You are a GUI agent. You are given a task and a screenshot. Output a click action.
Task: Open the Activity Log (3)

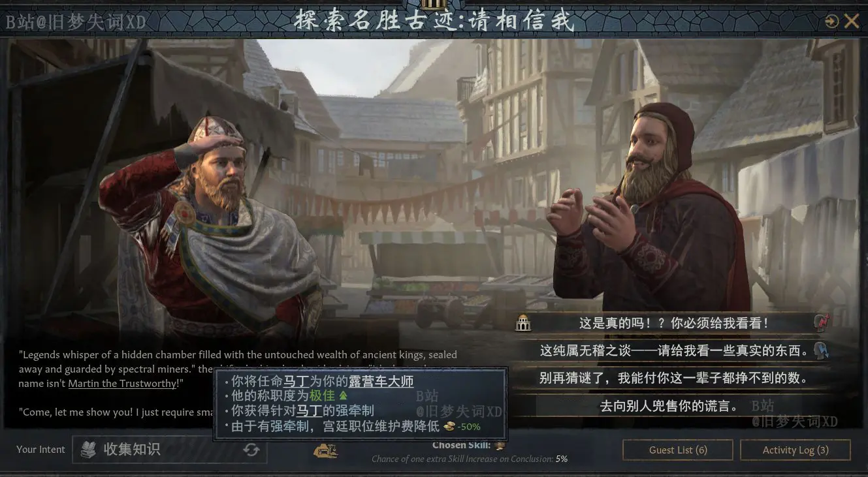point(796,450)
